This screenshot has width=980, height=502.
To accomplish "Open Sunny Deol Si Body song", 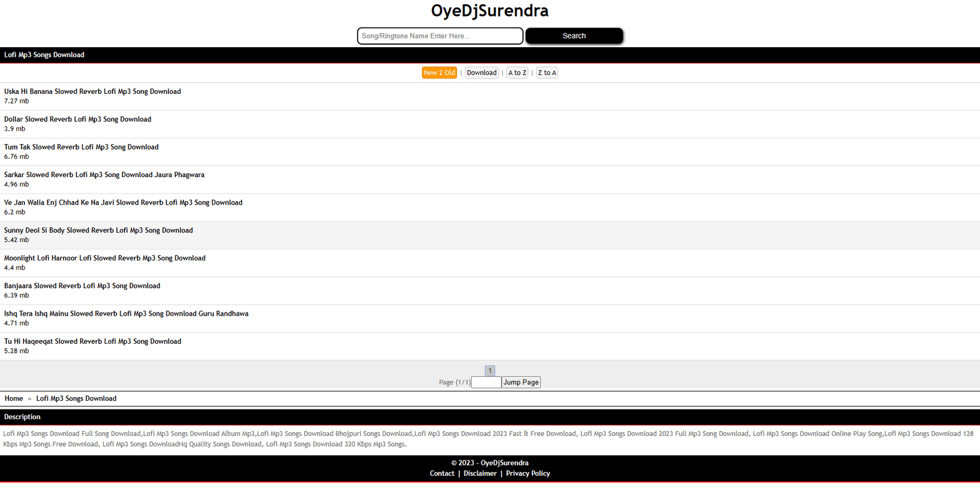I will tap(99, 230).
